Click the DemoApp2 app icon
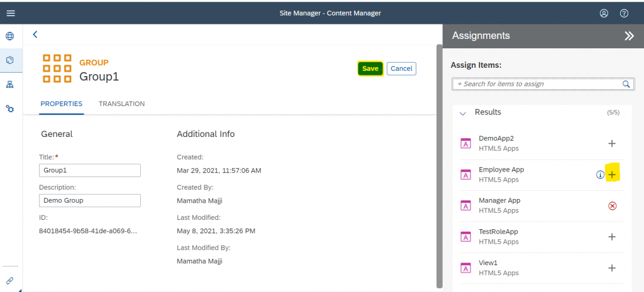This screenshot has height=292, width=644. click(465, 144)
